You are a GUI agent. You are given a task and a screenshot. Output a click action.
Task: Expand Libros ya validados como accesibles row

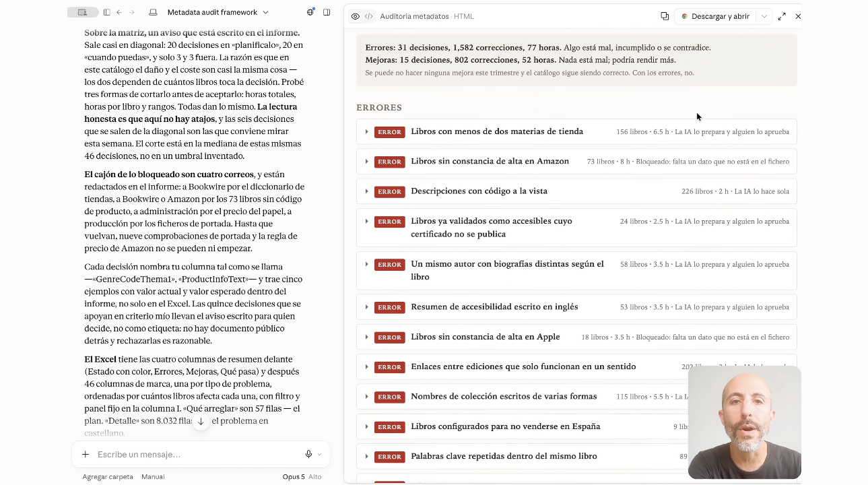(576, 228)
